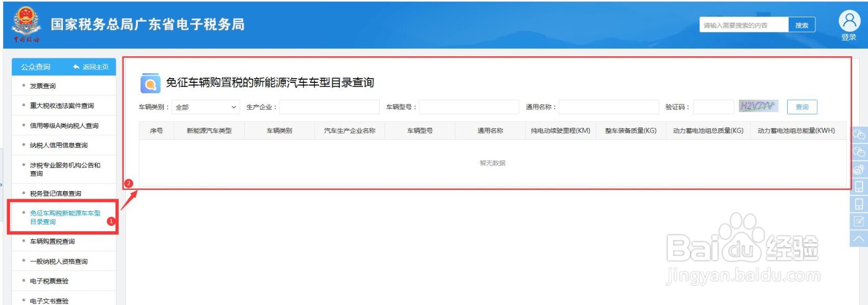Click 返回主页 link
The width and height of the screenshot is (868, 305).
tap(95, 67)
